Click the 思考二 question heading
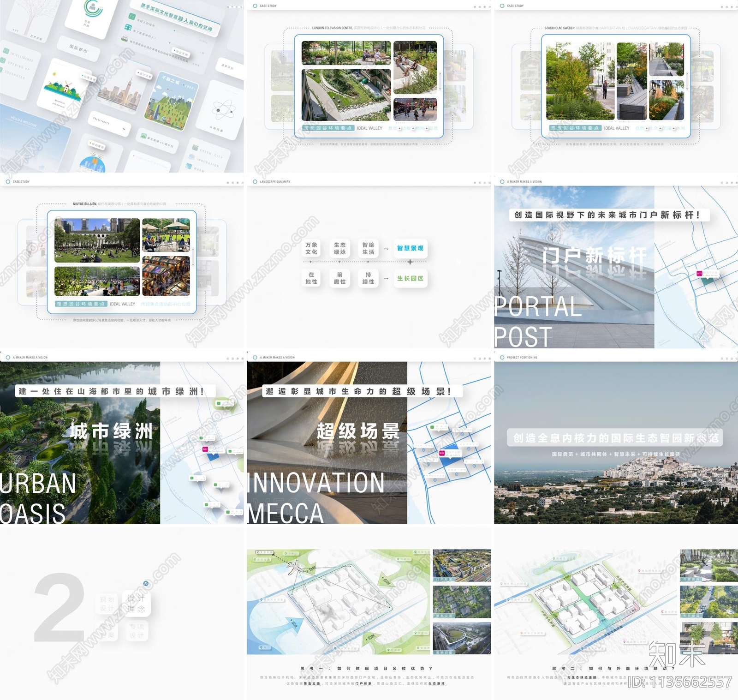 613,668
